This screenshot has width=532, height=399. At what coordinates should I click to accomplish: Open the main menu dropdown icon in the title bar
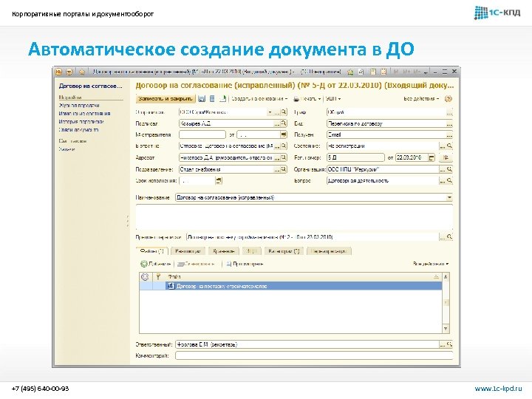(69, 72)
